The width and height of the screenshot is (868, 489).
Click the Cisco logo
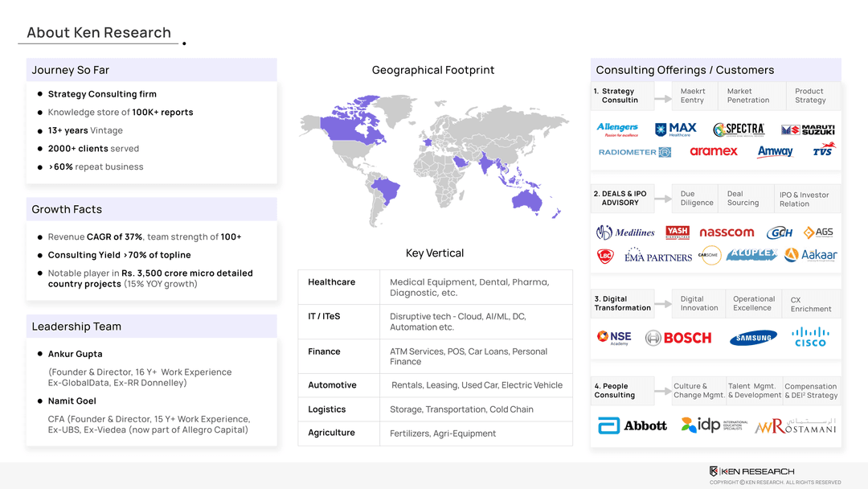[809, 336]
